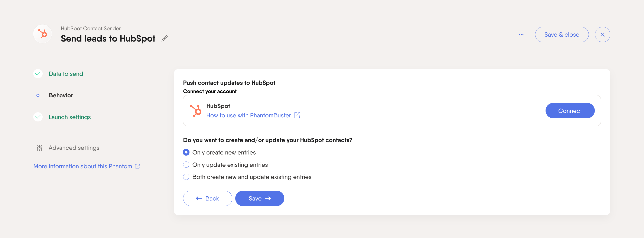Click the Data to send checkmark icon
This screenshot has width=644, height=238.
click(38, 74)
